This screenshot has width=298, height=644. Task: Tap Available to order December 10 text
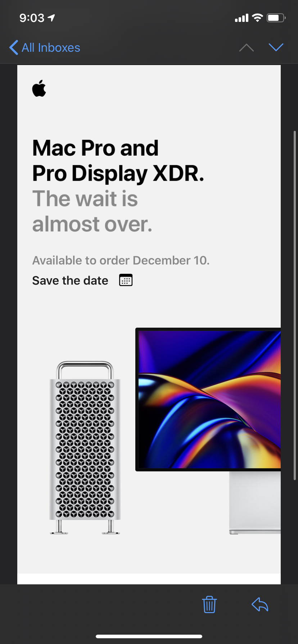(121, 260)
